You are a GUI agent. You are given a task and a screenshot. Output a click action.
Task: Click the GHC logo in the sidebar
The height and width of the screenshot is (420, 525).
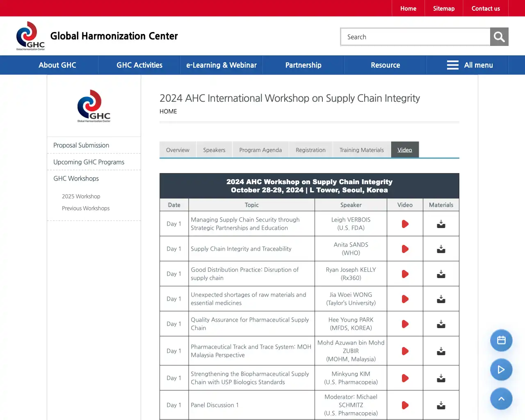tap(94, 106)
